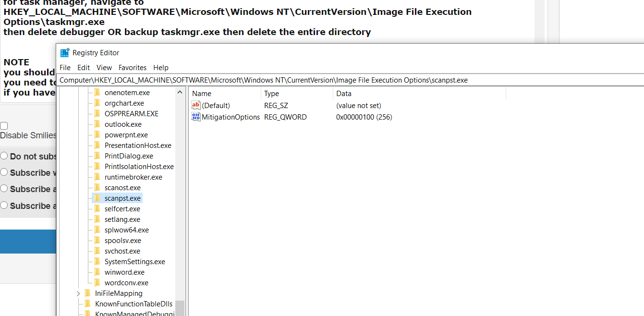
Task: Click the 0x00000100 (256) data cell
Action: pyautogui.click(x=364, y=117)
